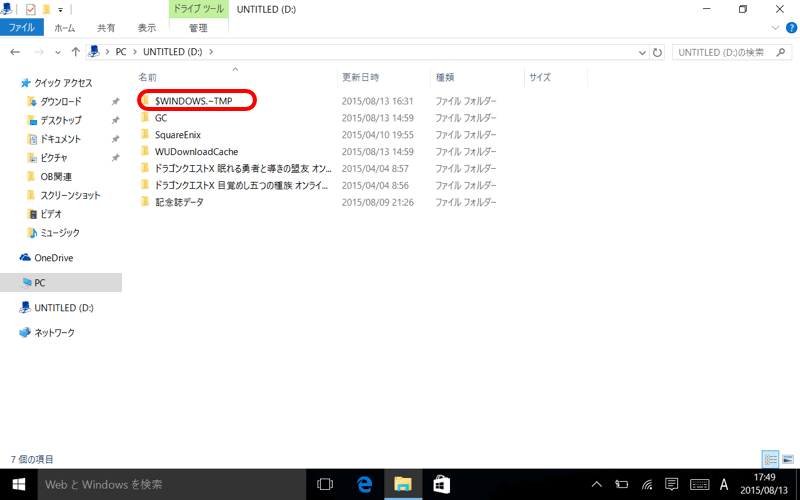Click the Up directory arrow button
The height and width of the screenshot is (500, 800).
pyautogui.click(x=75, y=51)
